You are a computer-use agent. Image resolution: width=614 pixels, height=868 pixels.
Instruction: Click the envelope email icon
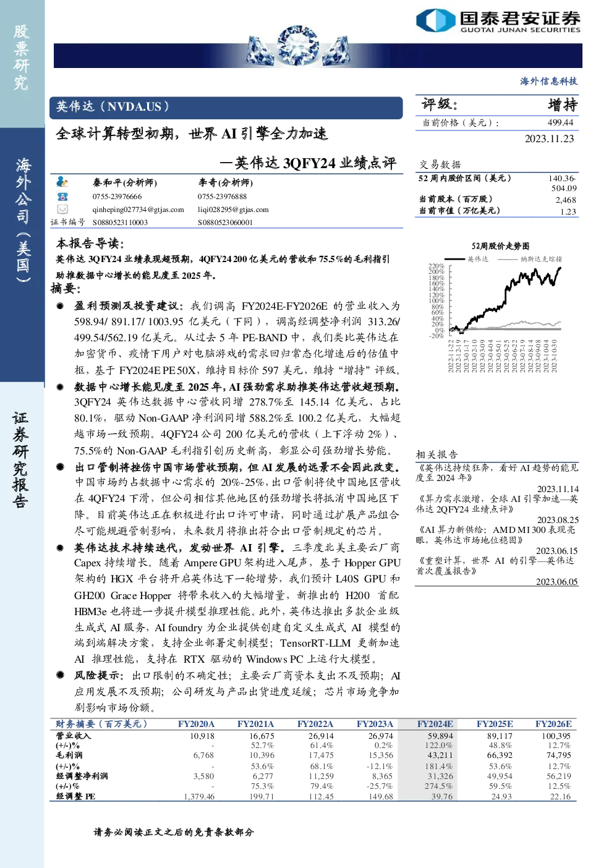[x=62, y=210]
